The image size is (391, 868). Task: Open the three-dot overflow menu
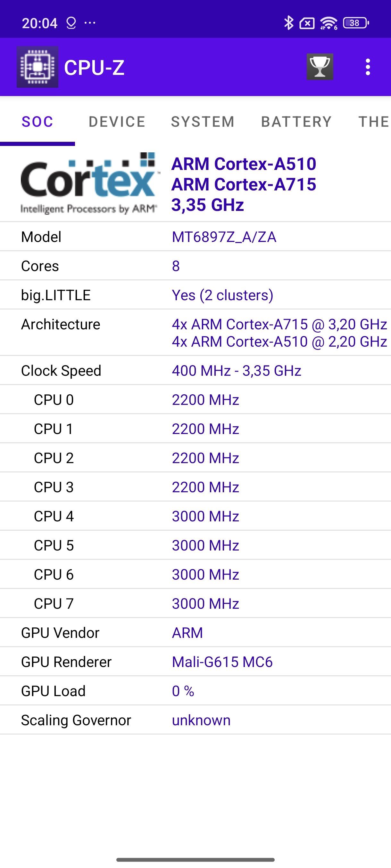coord(368,67)
